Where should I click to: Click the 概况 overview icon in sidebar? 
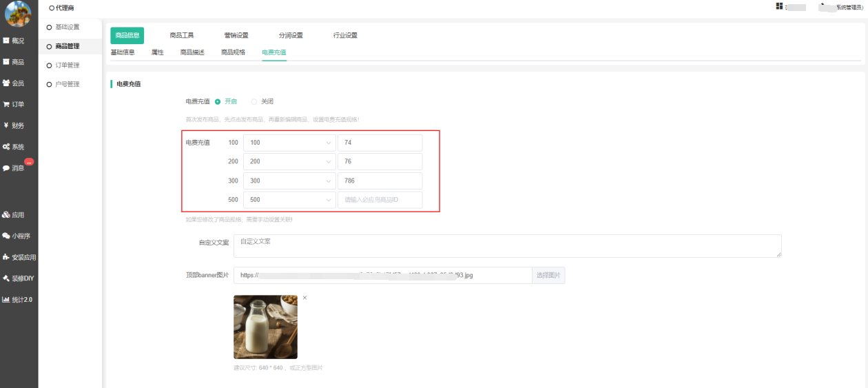click(6, 41)
